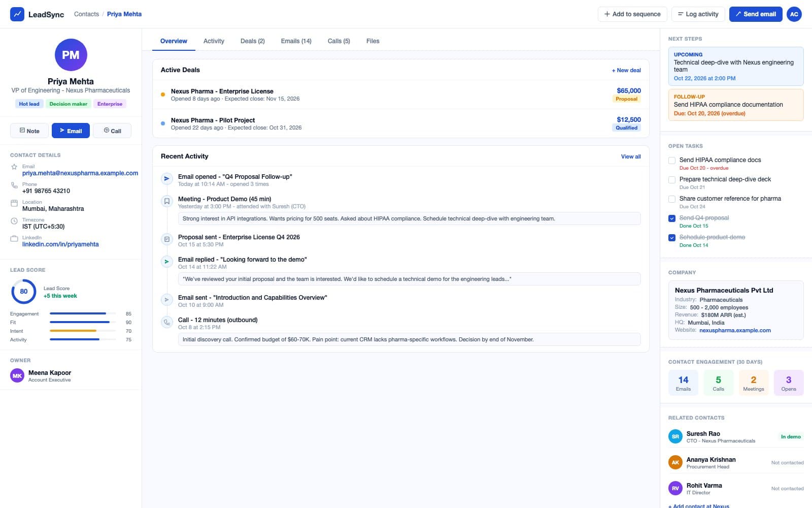Click the Call button under profile
This screenshot has height=508, width=812.
click(112, 131)
